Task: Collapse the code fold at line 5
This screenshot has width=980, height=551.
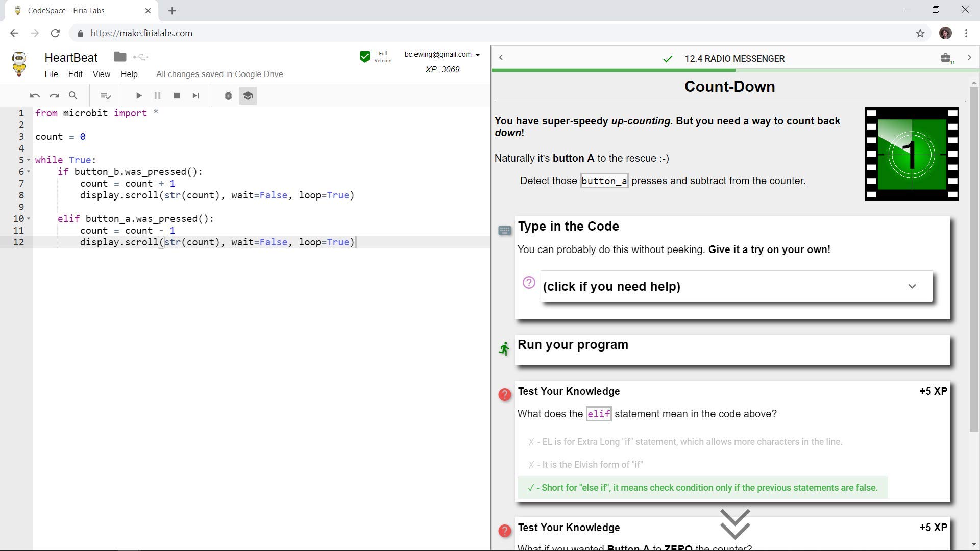Action: point(29,160)
